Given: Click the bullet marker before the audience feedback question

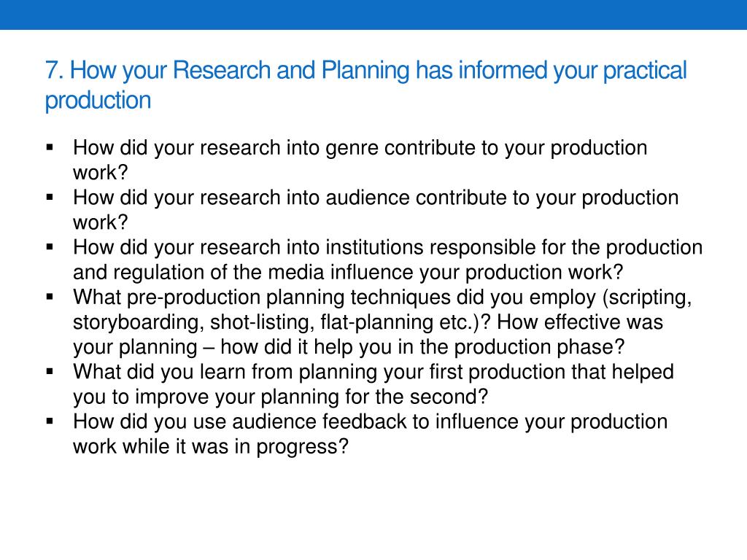Looking at the screenshot, I should pyautogui.click(x=50, y=421).
